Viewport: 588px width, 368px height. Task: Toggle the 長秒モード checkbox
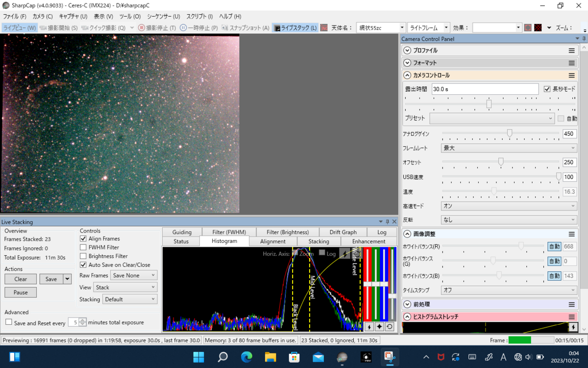[x=547, y=89]
